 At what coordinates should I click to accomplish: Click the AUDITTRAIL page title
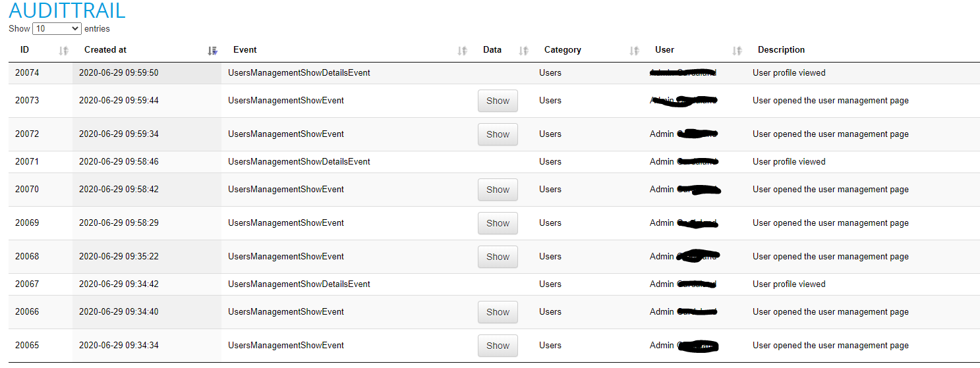[67, 11]
